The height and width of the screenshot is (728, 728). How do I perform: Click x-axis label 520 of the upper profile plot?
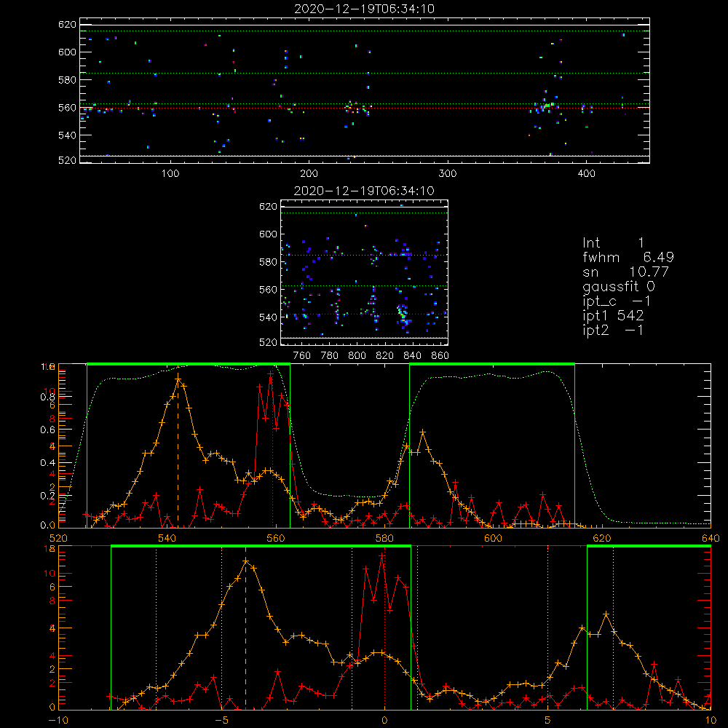click(58, 539)
